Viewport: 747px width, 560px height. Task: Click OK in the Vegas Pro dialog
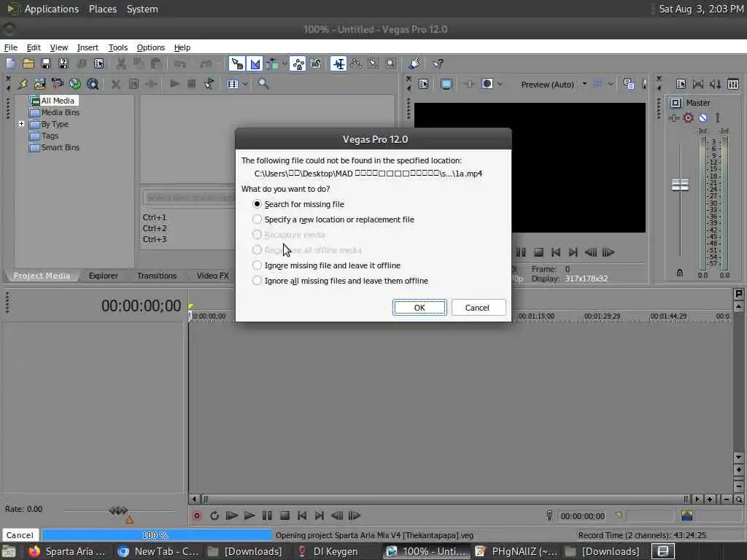(x=419, y=308)
